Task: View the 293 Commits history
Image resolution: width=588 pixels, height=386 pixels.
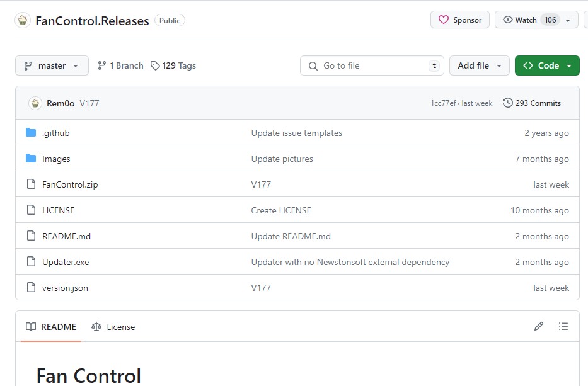Action: pyautogui.click(x=532, y=103)
